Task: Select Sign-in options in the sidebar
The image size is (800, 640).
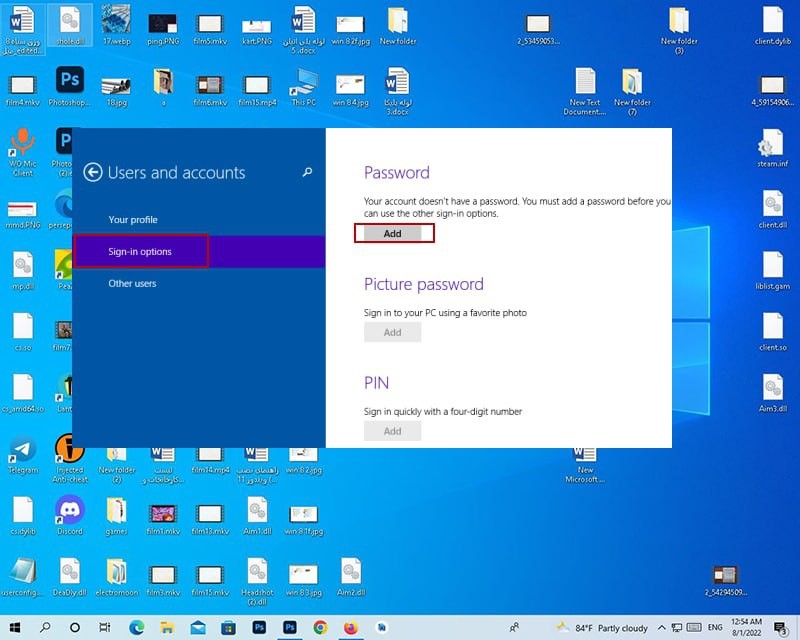Action: 140,252
